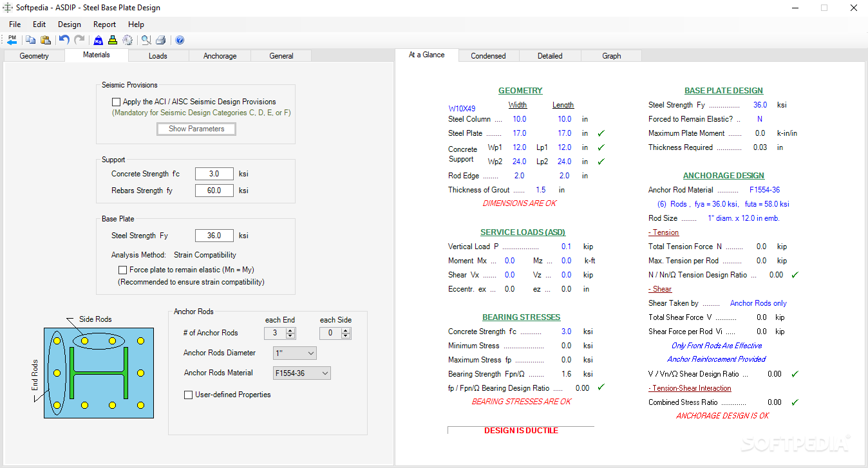The width and height of the screenshot is (868, 468).
Task: Open the blue help question icon
Action: 180,40
